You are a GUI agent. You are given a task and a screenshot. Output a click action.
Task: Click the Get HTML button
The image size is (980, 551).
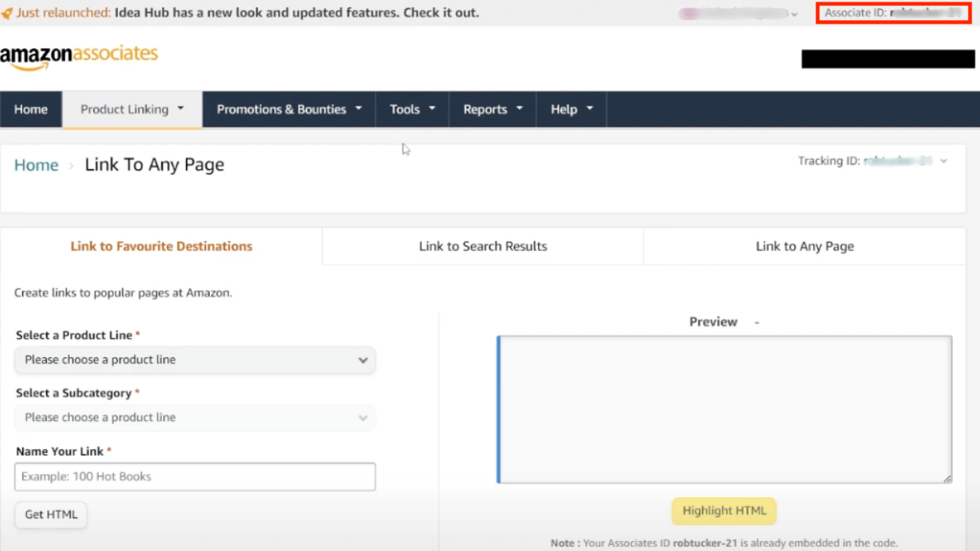(51, 514)
